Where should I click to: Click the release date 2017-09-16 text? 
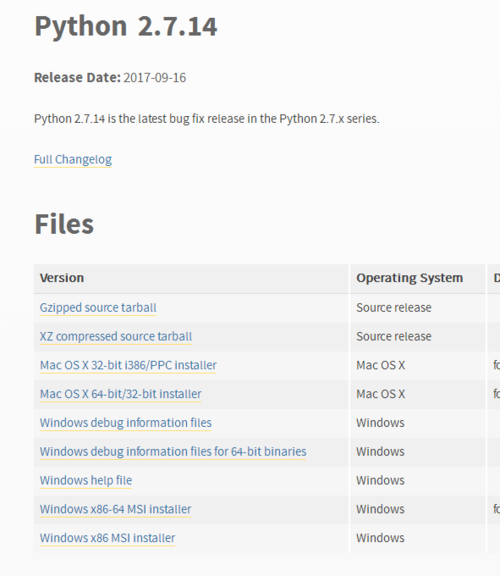(x=155, y=78)
